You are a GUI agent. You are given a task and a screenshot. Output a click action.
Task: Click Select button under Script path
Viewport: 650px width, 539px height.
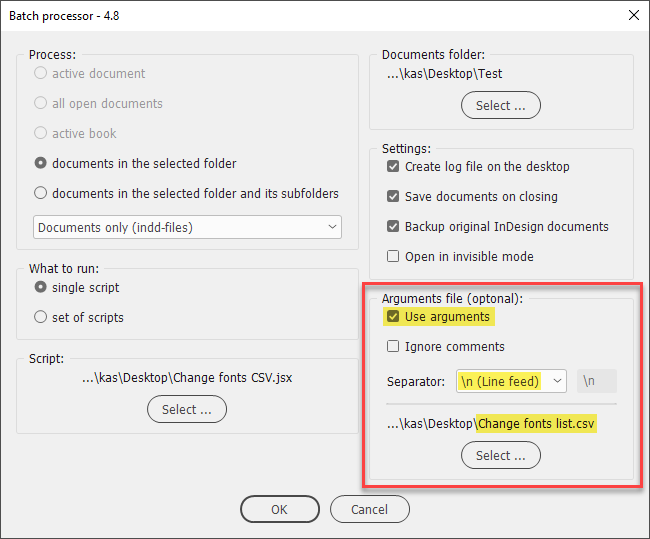187,410
